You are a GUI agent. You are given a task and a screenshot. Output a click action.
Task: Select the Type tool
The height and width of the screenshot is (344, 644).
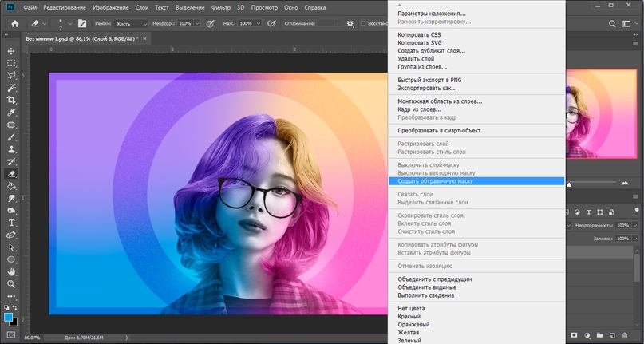11,223
